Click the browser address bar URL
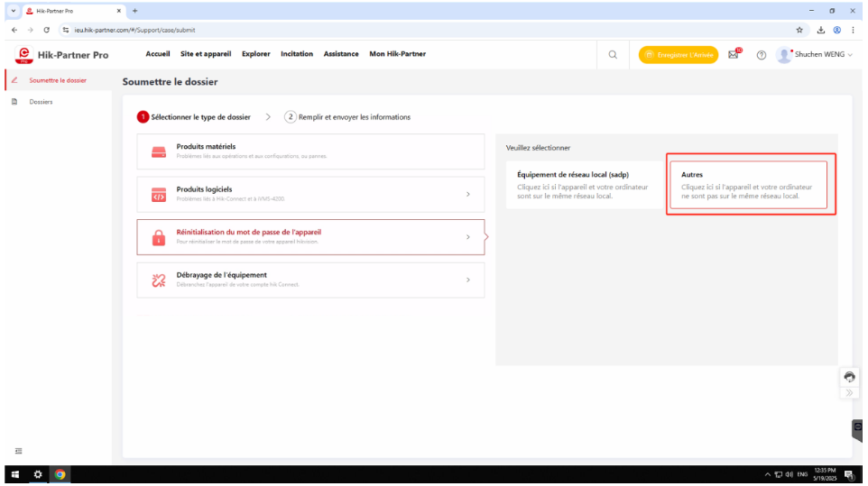Image resolution: width=868 pixels, height=486 pixels. [x=135, y=30]
